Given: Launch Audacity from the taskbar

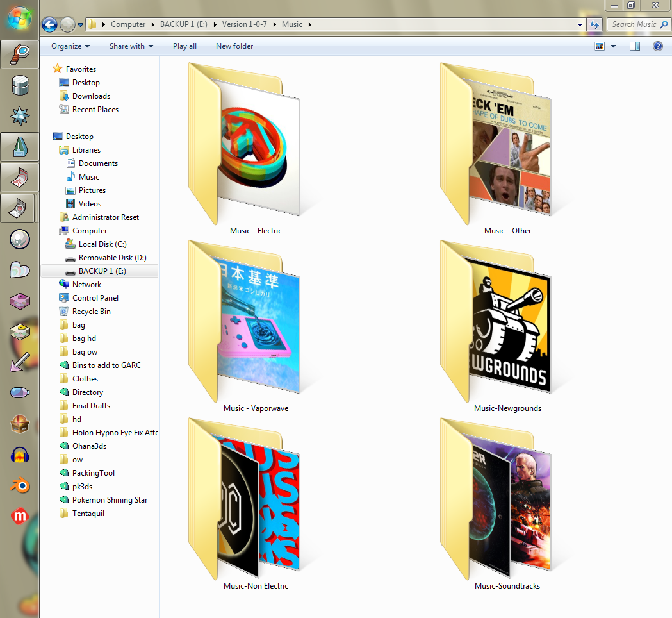Looking at the screenshot, I should coord(19,456).
